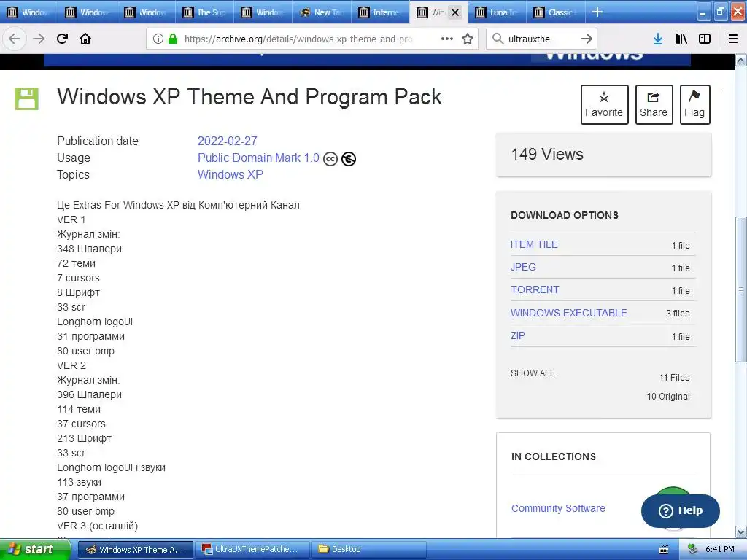
Task: Click the green padlock connection icon
Action: [173, 39]
